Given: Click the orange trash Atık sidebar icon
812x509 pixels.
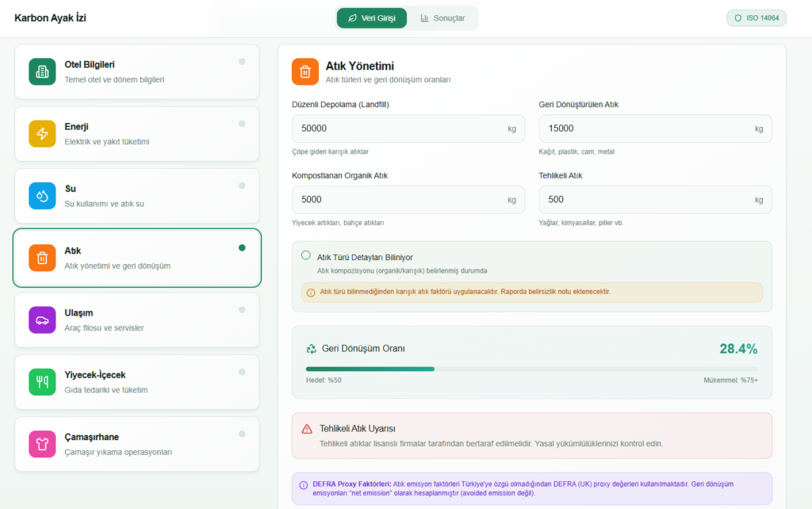Looking at the screenshot, I should point(42,258).
